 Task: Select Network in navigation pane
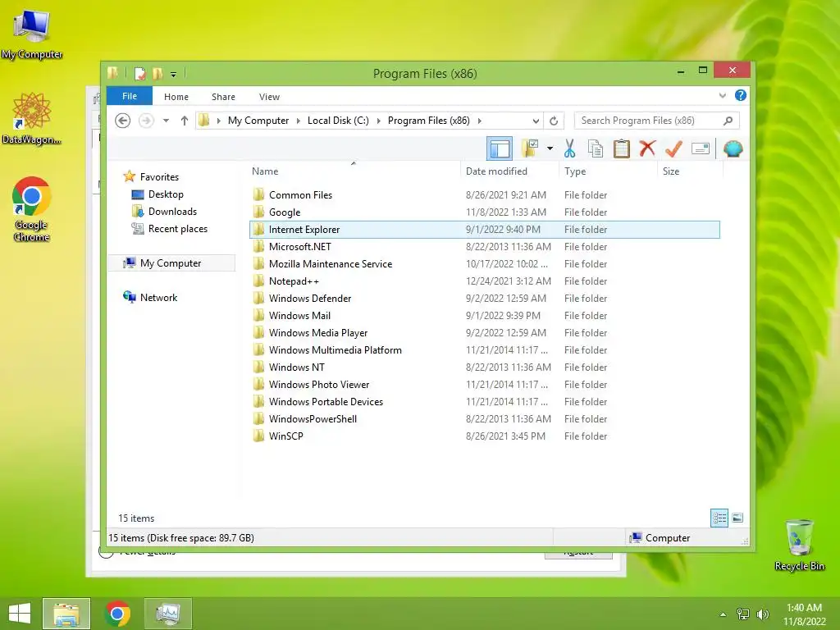point(158,297)
